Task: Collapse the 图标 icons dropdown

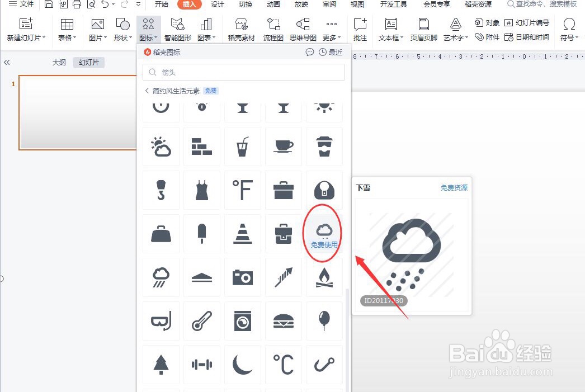Action: (x=149, y=30)
